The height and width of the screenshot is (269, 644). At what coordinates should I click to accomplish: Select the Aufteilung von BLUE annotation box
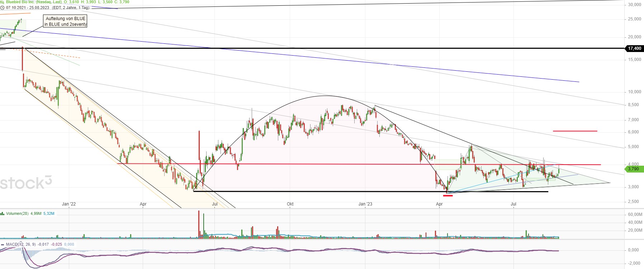pos(65,21)
